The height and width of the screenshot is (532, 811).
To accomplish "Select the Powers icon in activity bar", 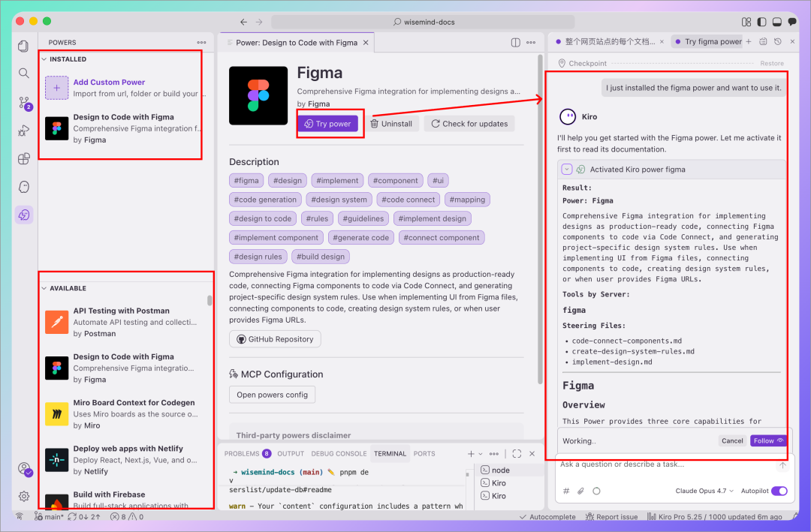I will 24,215.
